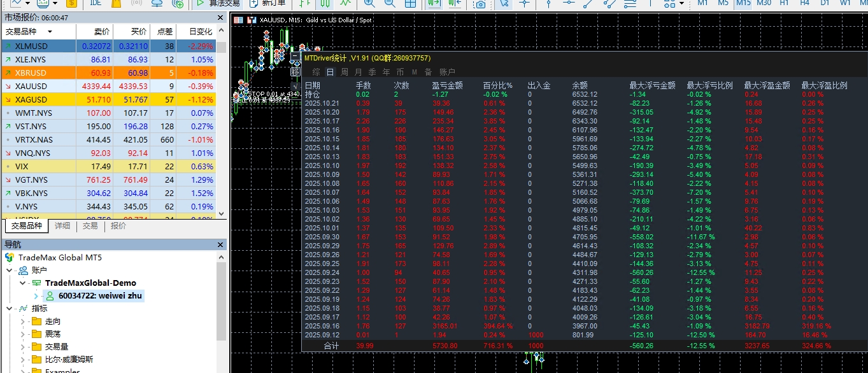Collapse the TradeMaxGlobal-Demo node

click(24, 283)
